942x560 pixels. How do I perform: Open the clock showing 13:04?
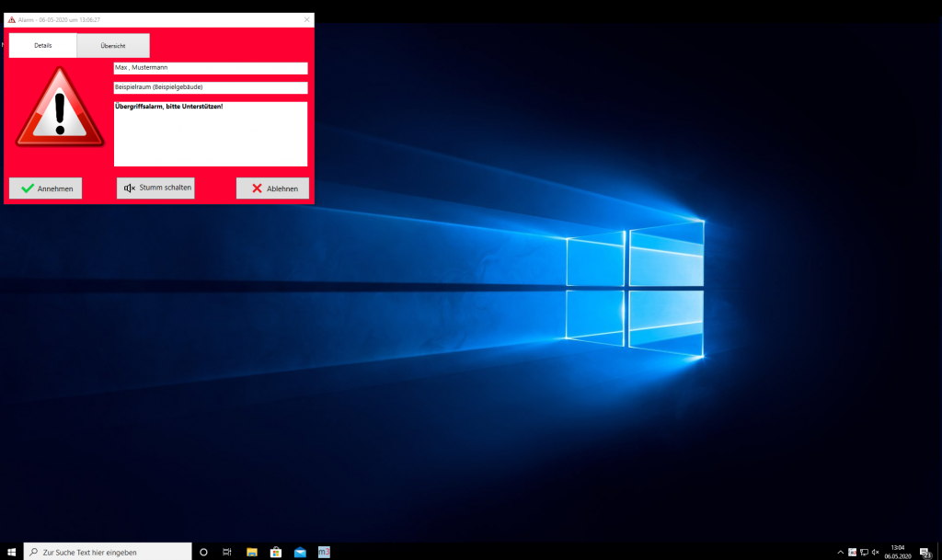click(898, 553)
